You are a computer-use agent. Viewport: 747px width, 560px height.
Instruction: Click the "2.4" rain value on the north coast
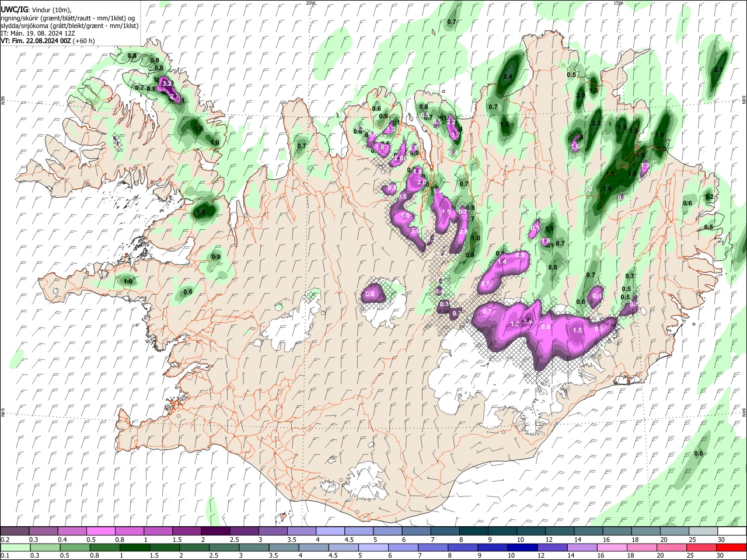point(508,76)
